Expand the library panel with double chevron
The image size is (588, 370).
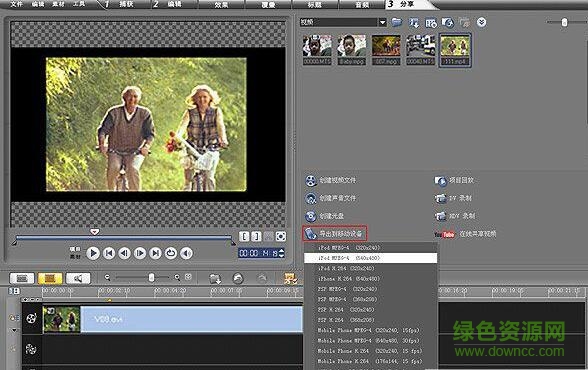(482, 22)
